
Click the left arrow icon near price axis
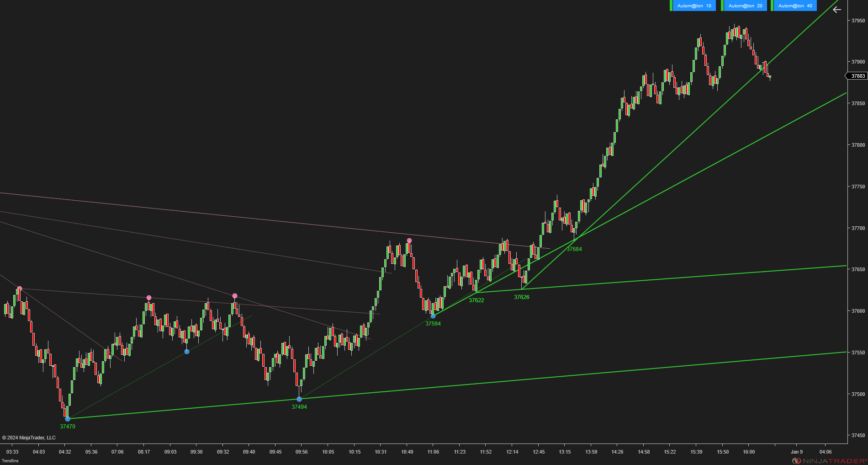pos(836,10)
